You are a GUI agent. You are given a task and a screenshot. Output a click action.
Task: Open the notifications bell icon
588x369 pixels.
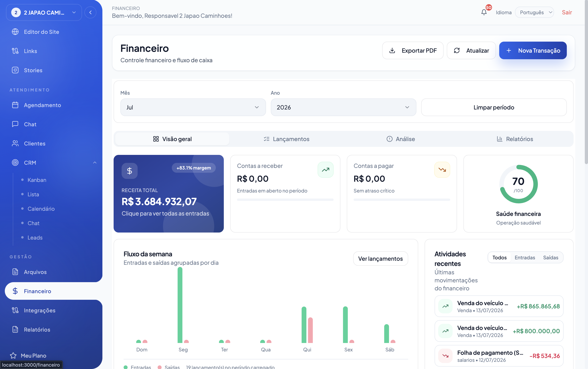[x=484, y=12]
